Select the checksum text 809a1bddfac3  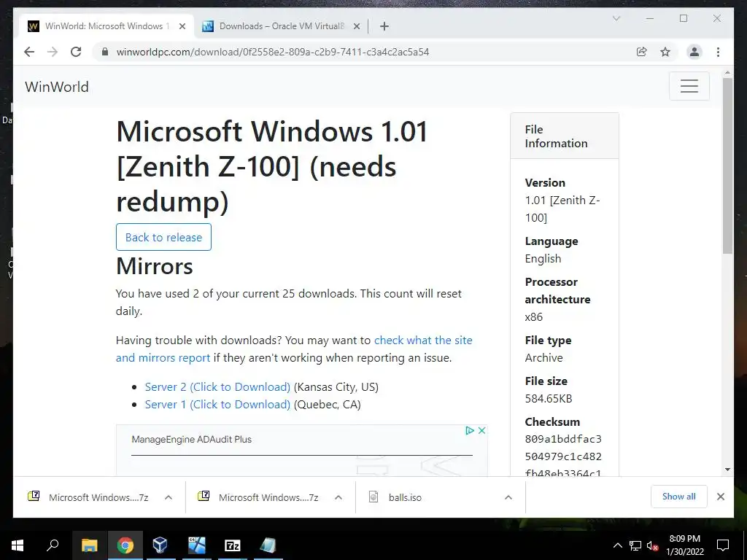click(x=563, y=439)
